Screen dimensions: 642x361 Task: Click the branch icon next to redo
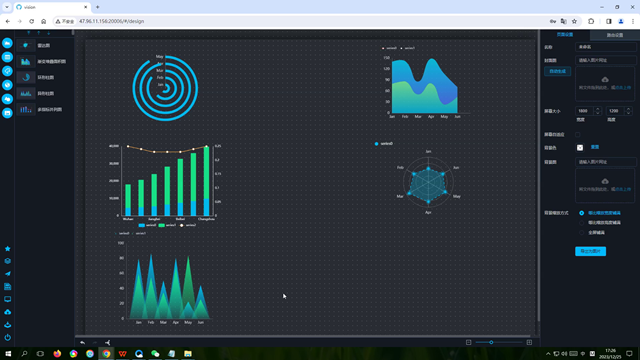108,343
